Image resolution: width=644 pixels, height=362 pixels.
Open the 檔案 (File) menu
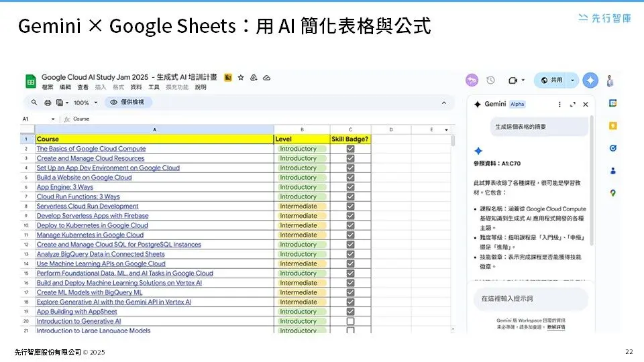[x=48, y=87]
